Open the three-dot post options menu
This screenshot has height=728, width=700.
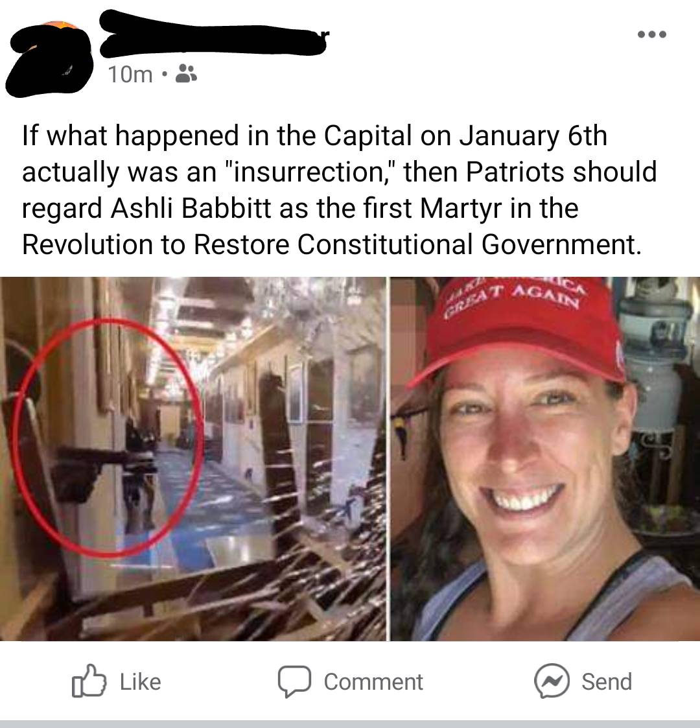point(652,34)
